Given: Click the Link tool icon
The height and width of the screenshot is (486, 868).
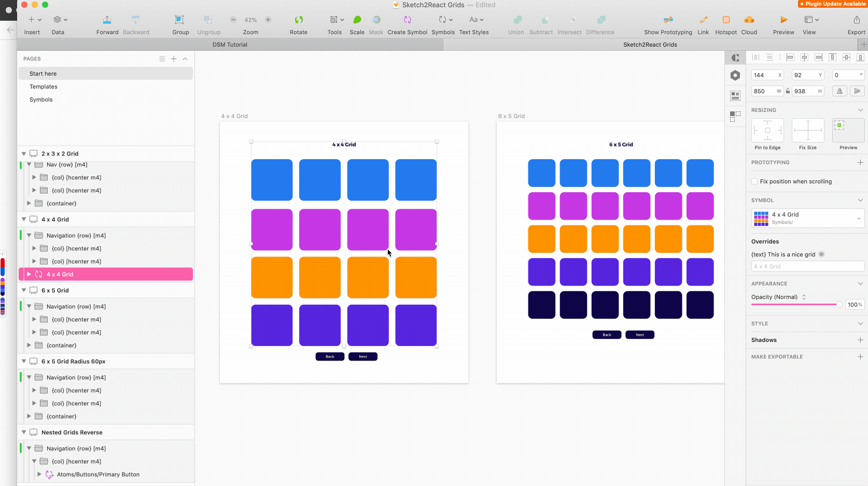Looking at the screenshot, I should [x=703, y=19].
